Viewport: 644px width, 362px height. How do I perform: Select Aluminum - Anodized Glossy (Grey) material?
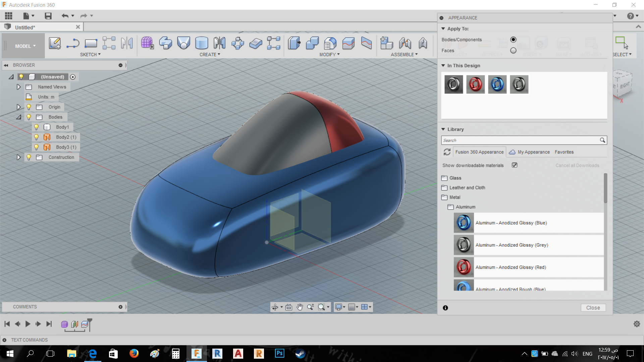(x=528, y=245)
